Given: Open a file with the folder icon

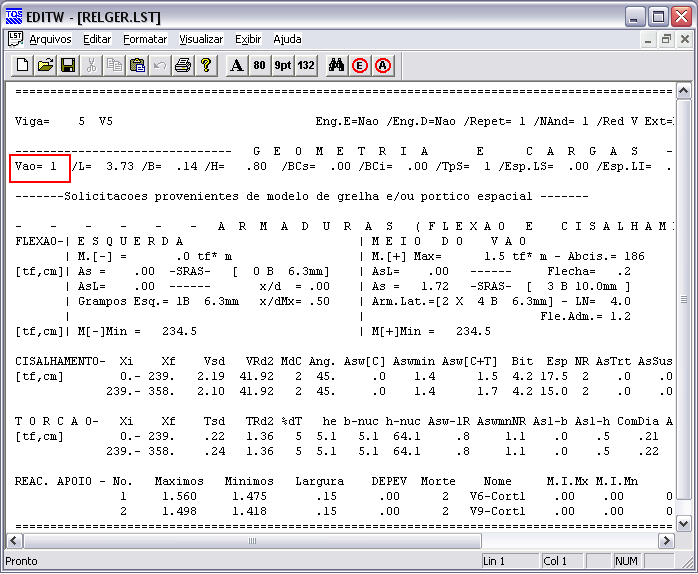Looking at the screenshot, I should (45, 65).
